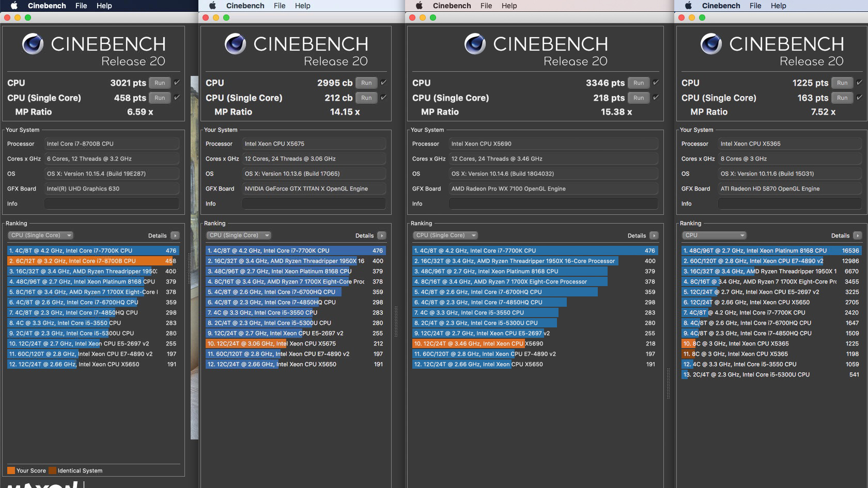Screen dimensions: 868x488
Task: Run CPU test in i7-8700B window
Action: click(160, 83)
